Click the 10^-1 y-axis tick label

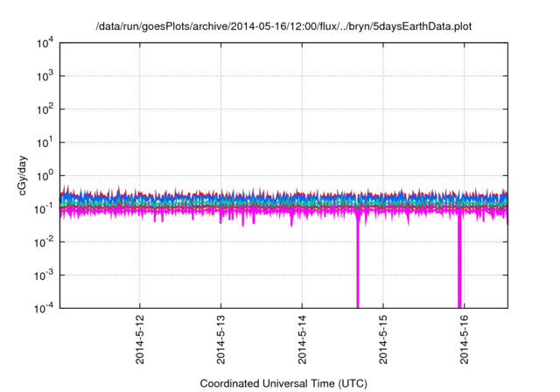click(x=44, y=209)
